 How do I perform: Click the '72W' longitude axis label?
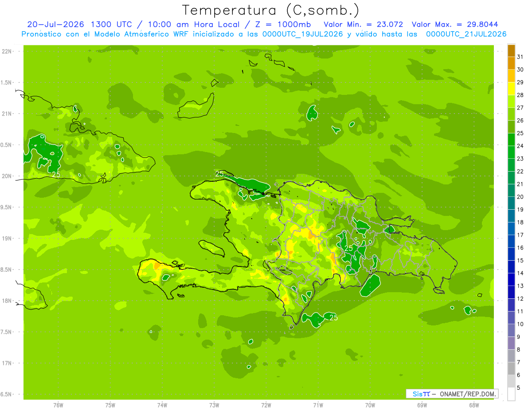point(266,405)
